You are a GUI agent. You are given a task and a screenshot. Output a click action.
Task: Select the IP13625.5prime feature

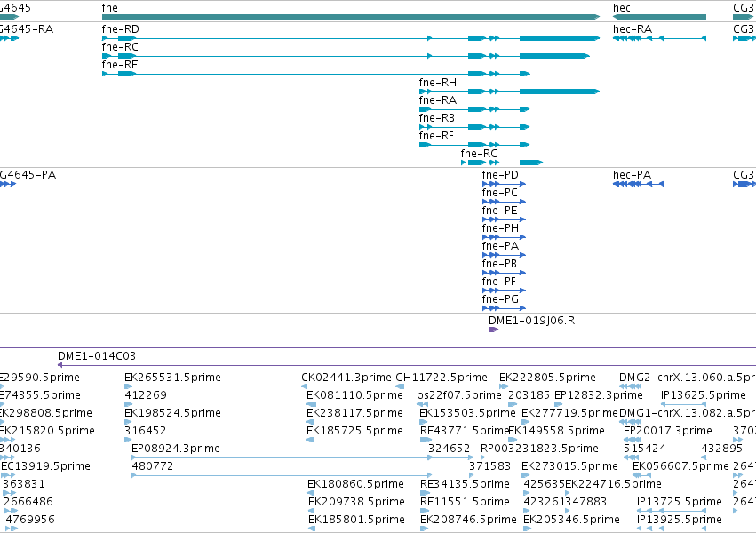point(683,404)
